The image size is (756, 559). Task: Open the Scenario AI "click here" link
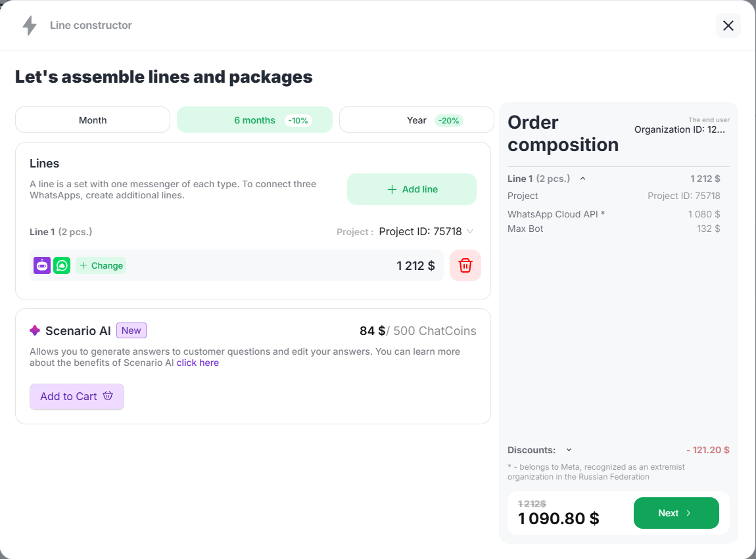(197, 363)
